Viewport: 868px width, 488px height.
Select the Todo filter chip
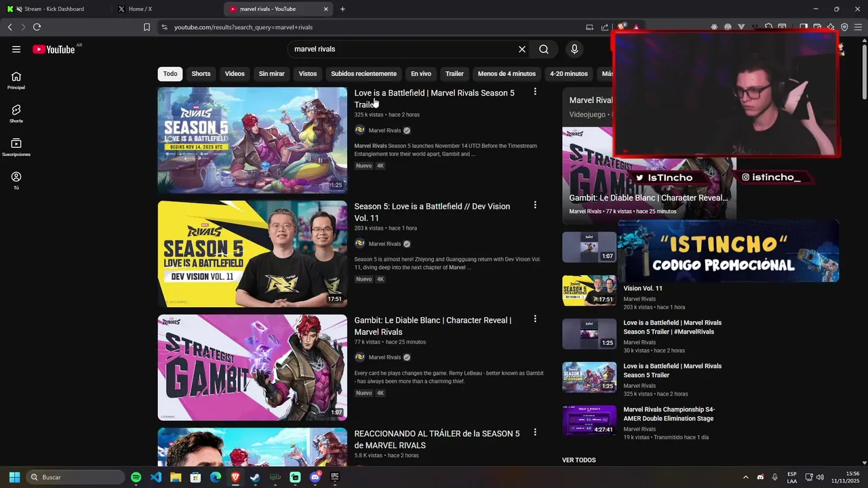point(170,73)
